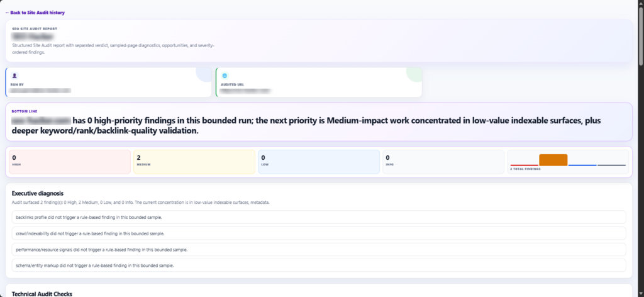
Task: Click the orange Medium bar in findings chart
Action: [x=553, y=160]
